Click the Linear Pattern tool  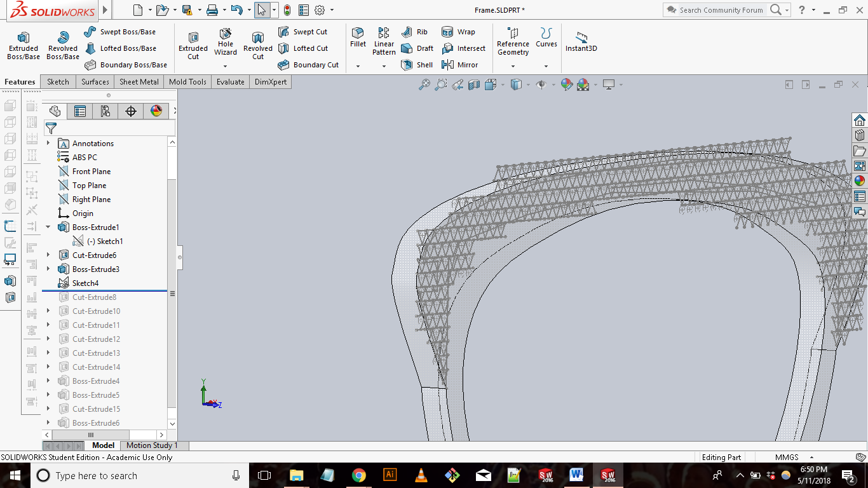tap(384, 41)
